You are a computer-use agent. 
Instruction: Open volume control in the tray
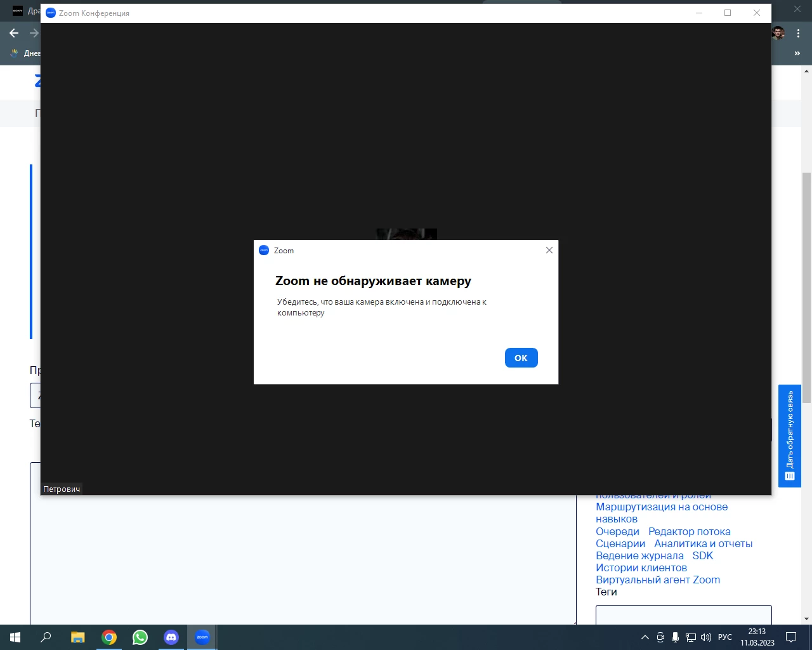706,637
